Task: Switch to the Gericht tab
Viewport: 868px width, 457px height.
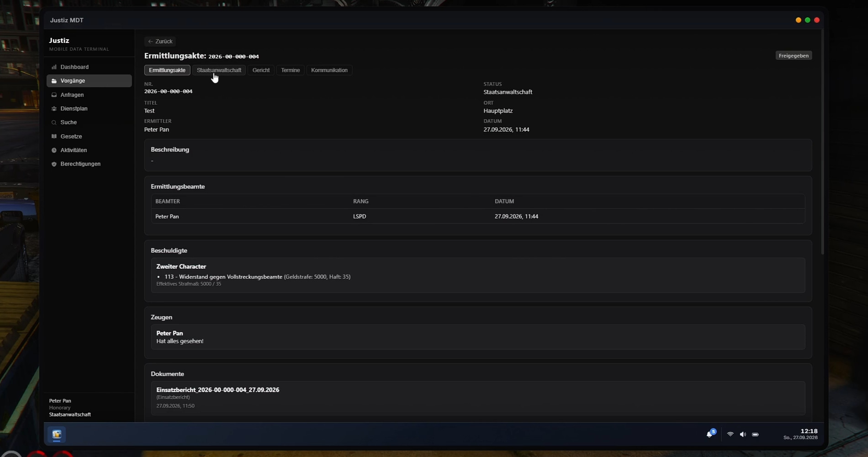Action: point(261,70)
